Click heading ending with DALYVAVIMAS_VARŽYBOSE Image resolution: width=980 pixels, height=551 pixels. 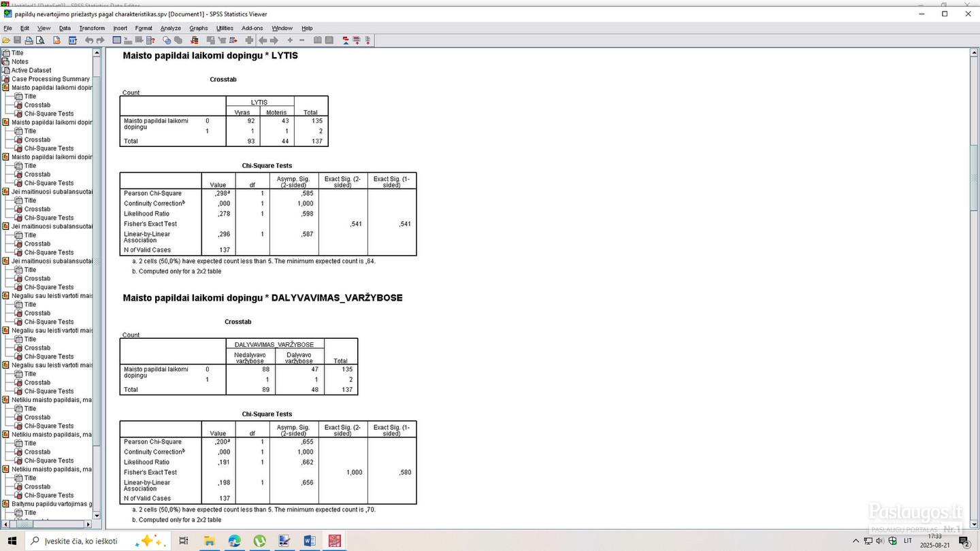click(x=263, y=298)
